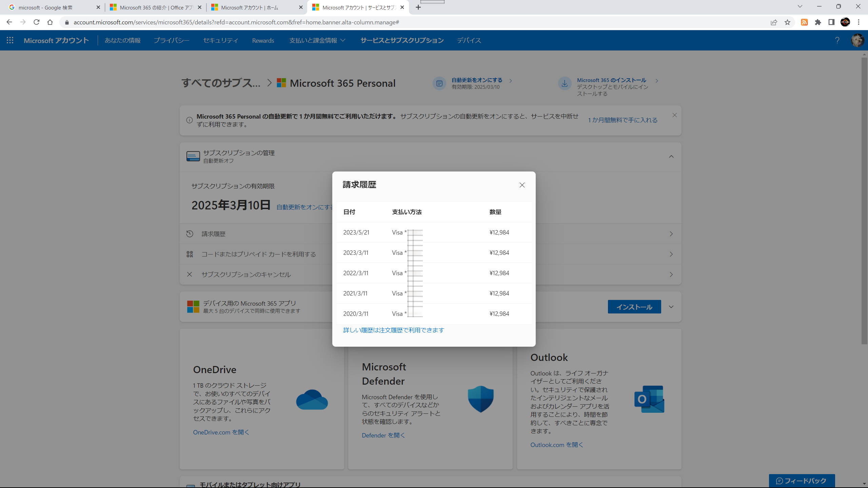Expand the デバイス用の Microsoft 365 アプリ section

coord(671,307)
